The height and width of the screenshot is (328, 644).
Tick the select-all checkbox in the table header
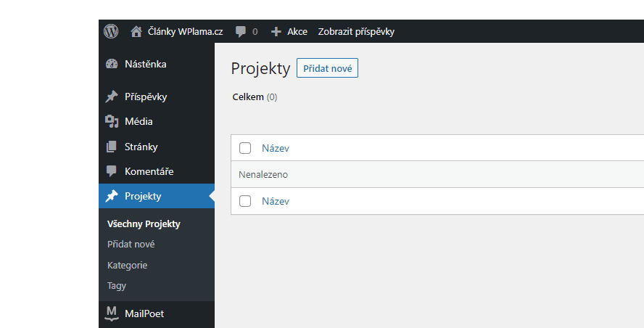[245, 148]
